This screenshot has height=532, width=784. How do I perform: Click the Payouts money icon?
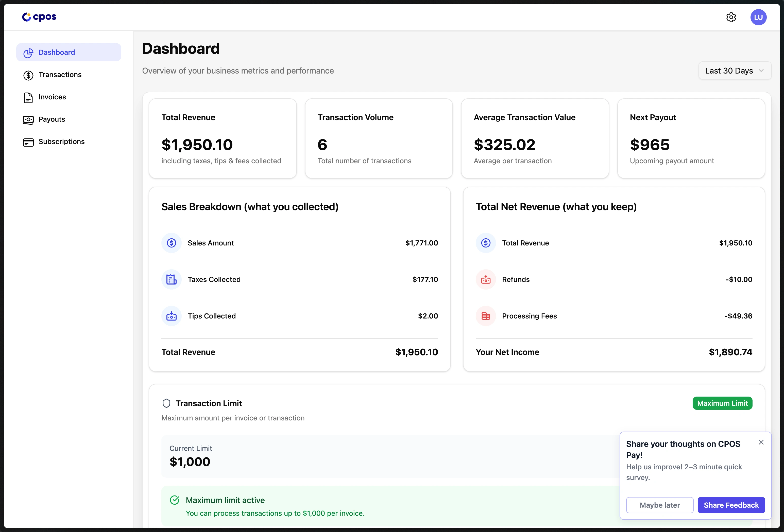tap(28, 119)
